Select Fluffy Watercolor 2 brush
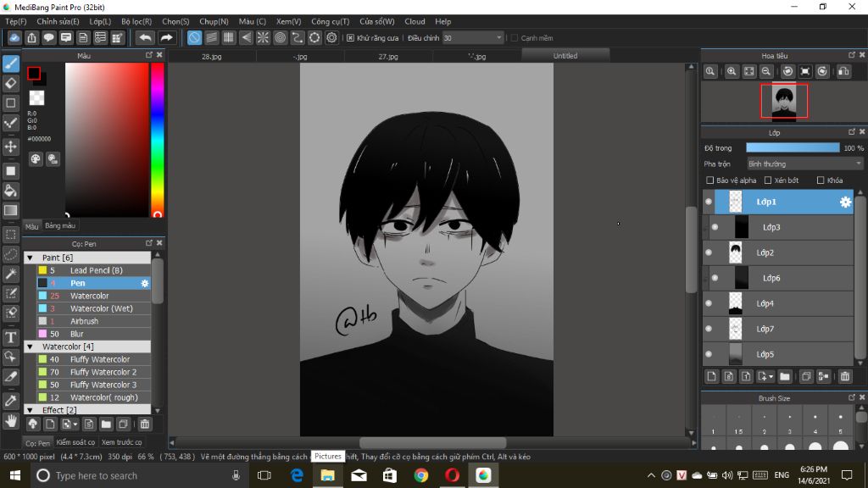 click(x=93, y=373)
